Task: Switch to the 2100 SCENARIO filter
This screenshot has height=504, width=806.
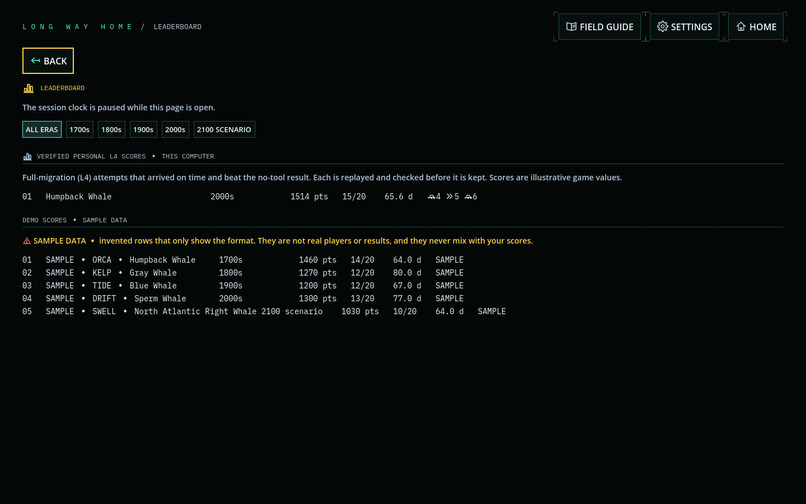Action: click(x=224, y=130)
